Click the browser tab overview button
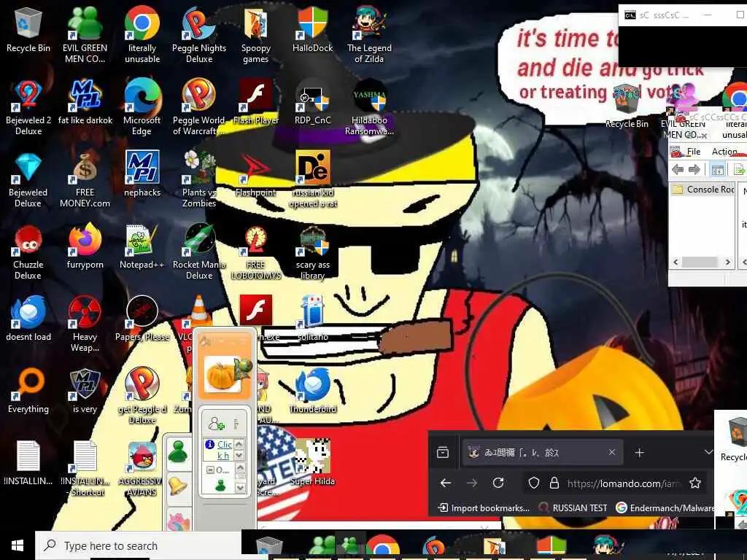 [x=443, y=452]
